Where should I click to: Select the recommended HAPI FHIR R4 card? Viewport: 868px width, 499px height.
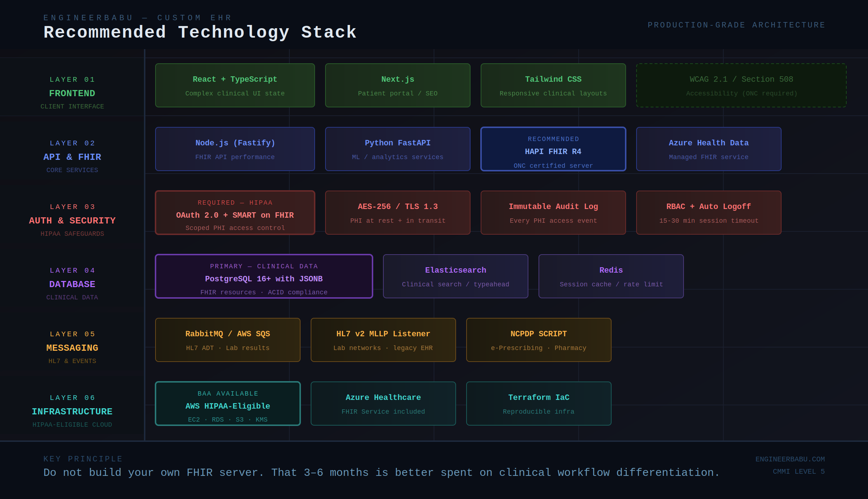553,149
